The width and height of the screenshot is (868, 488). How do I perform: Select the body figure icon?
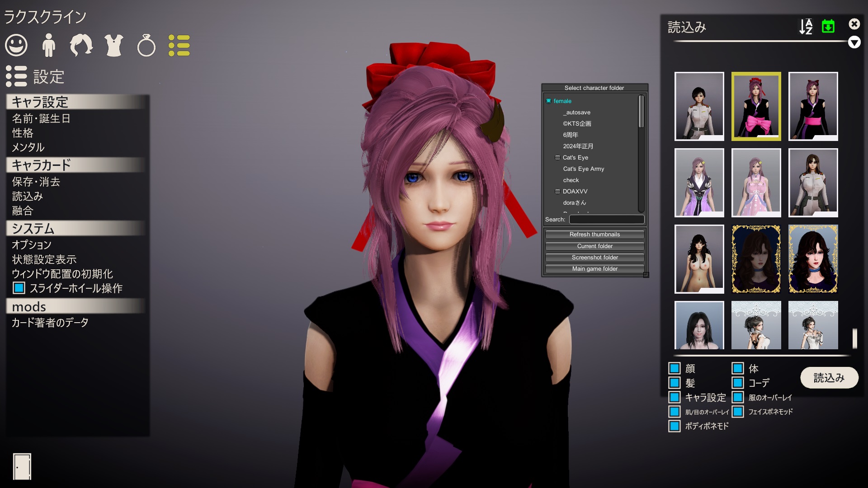pos(49,45)
